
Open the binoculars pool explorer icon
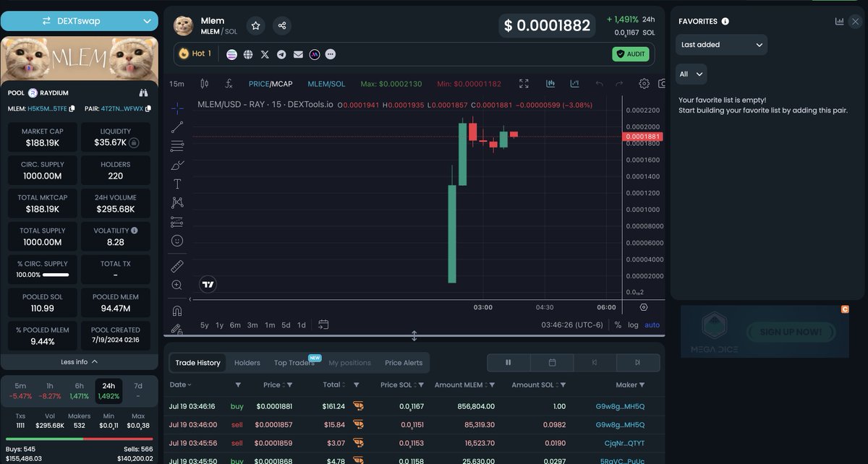pos(143,93)
